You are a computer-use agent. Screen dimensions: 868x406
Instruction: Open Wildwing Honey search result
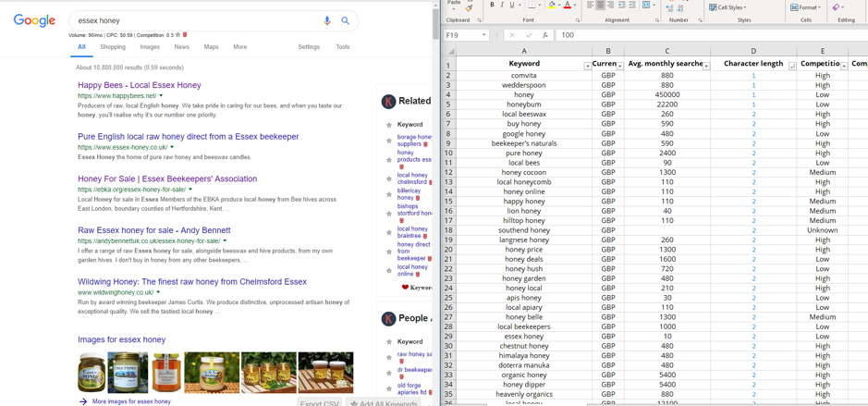192,281
